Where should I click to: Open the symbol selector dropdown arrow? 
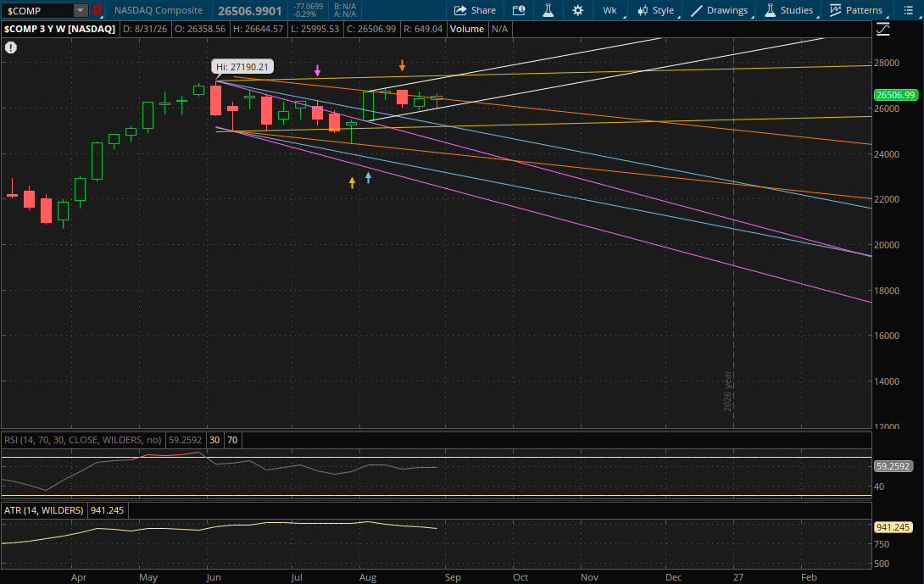[81, 11]
